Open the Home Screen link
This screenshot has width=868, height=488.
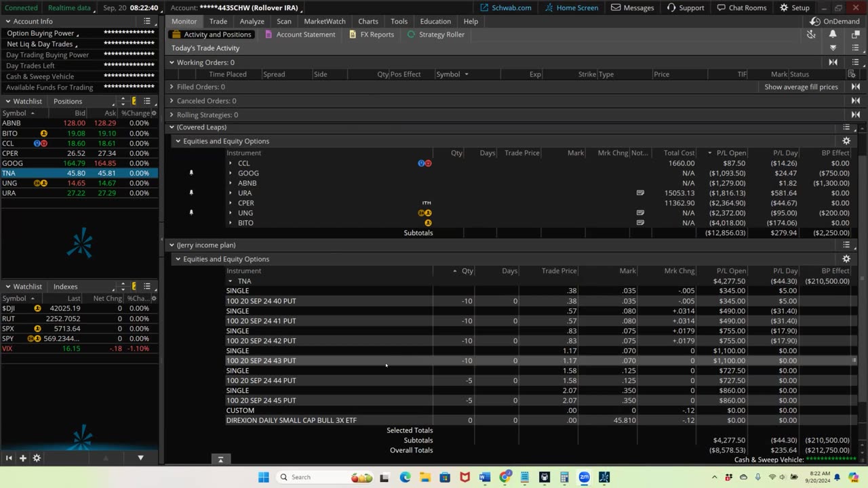[x=571, y=7]
